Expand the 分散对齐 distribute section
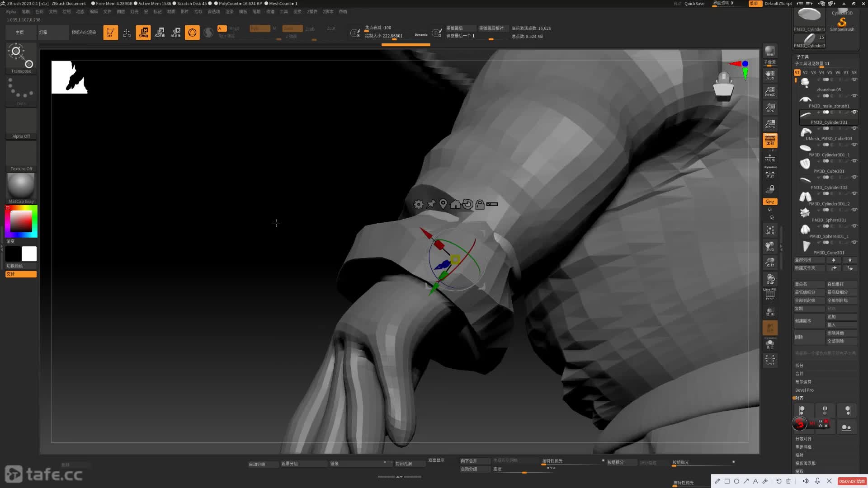Viewport: 868px width, 488px height. pyautogui.click(x=803, y=439)
